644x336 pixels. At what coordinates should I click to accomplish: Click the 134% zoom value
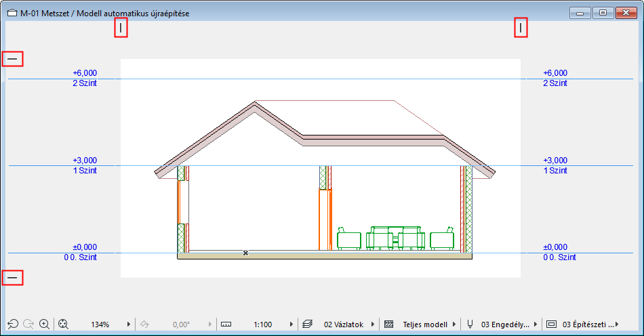click(100, 324)
